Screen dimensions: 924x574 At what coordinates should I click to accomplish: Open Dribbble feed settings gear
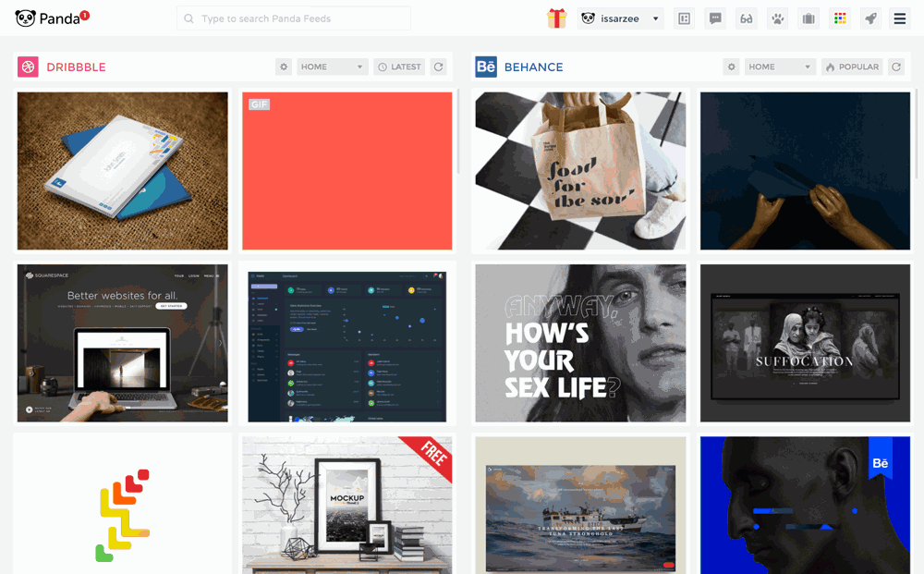pos(284,67)
